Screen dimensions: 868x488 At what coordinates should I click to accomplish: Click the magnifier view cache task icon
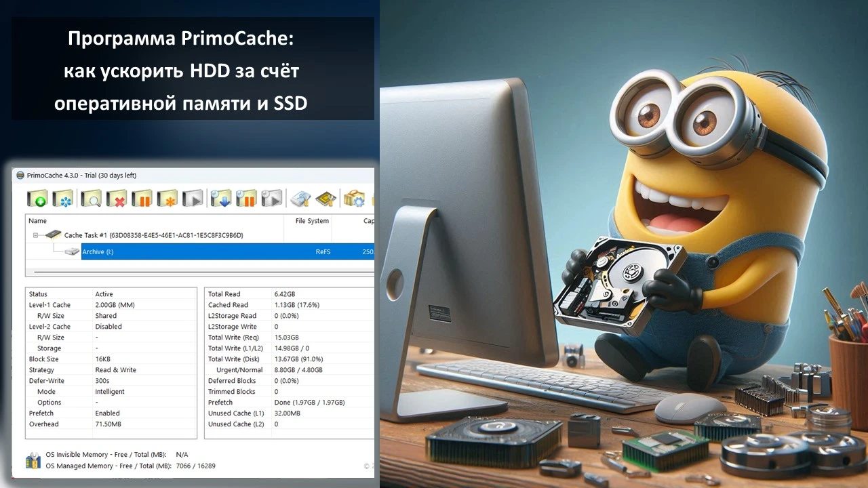coord(90,198)
